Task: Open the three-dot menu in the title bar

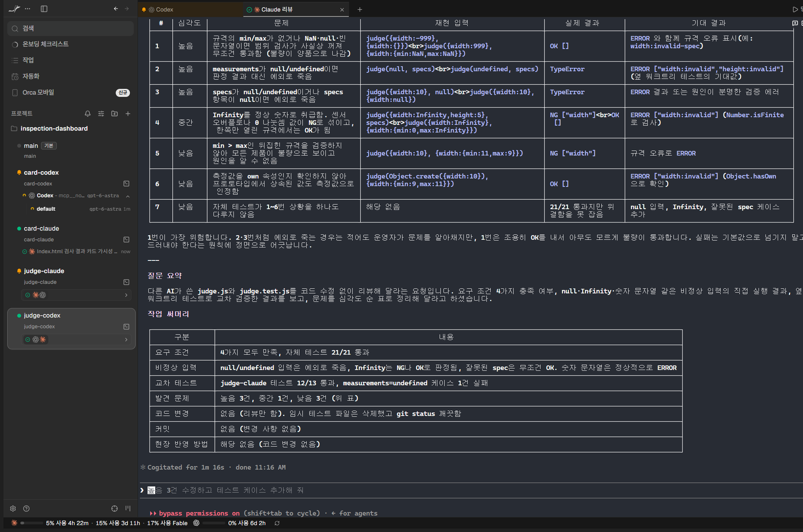Action: (28, 8)
